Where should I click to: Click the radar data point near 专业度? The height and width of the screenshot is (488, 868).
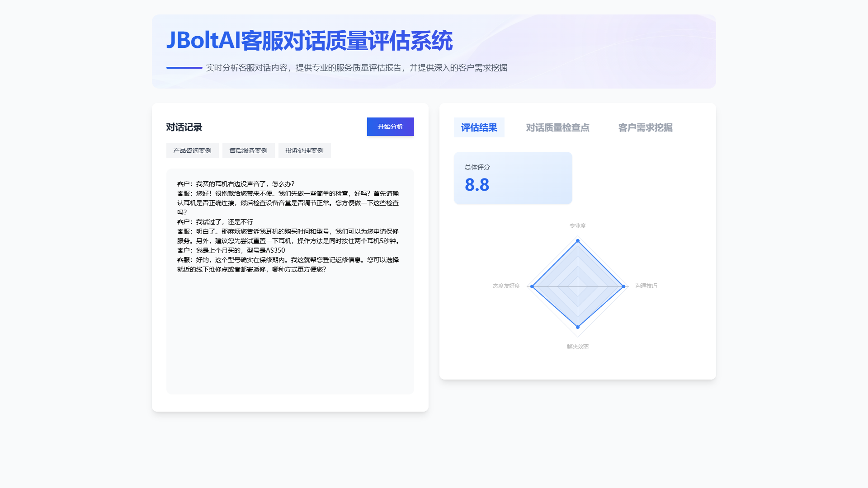click(578, 241)
